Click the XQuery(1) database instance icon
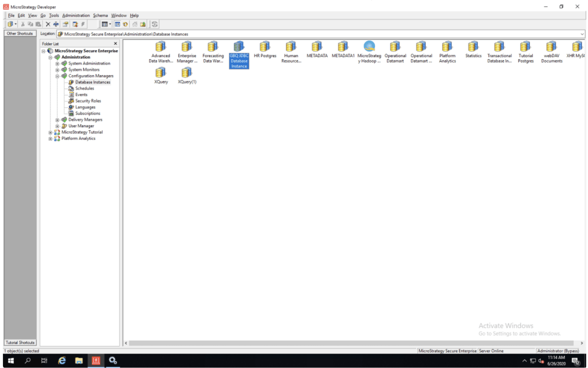The width and height of the screenshot is (588, 368). click(x=187, y=73)
